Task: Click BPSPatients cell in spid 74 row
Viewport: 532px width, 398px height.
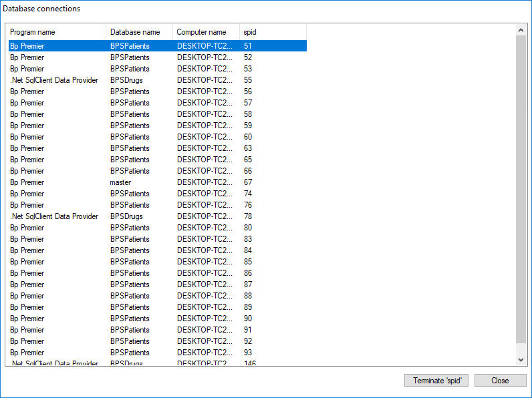Action: click(130, 194)
